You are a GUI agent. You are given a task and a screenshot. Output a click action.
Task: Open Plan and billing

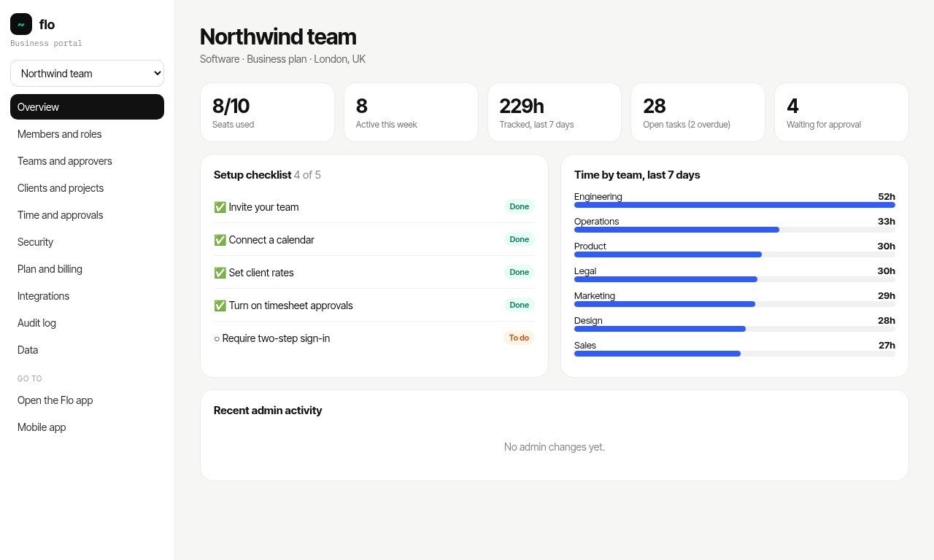click(x=87, y=269)
